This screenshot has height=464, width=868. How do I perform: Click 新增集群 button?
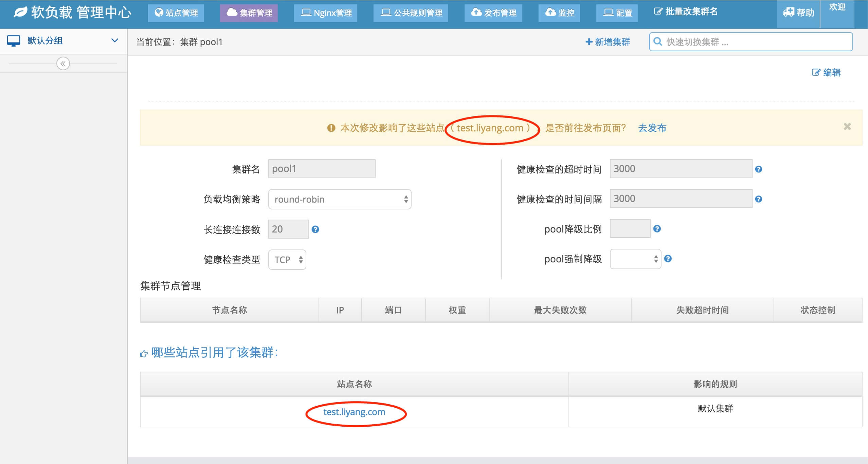coord(608,42)
